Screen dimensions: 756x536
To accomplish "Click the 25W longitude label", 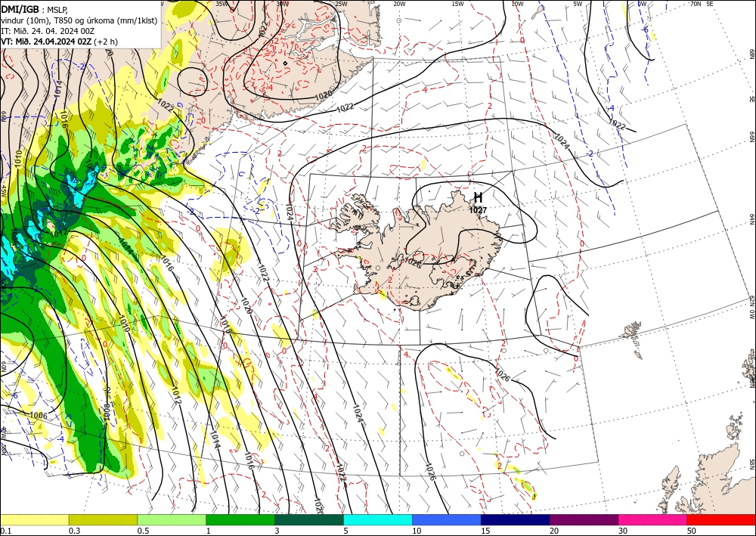I will [x=341, y=4].
